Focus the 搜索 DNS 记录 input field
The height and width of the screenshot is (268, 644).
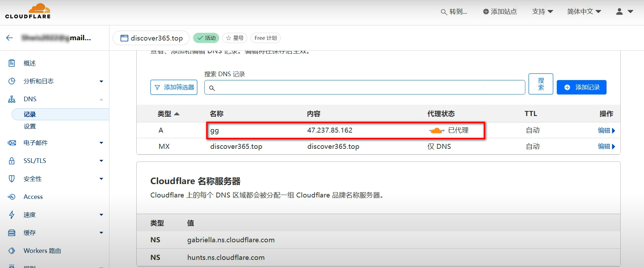pyautogui.click(x=365, y=87)
